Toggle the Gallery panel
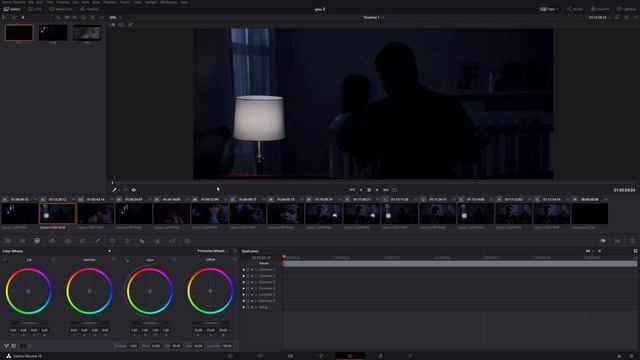Screen dimensions: 640x360 (x=12, y=9)
